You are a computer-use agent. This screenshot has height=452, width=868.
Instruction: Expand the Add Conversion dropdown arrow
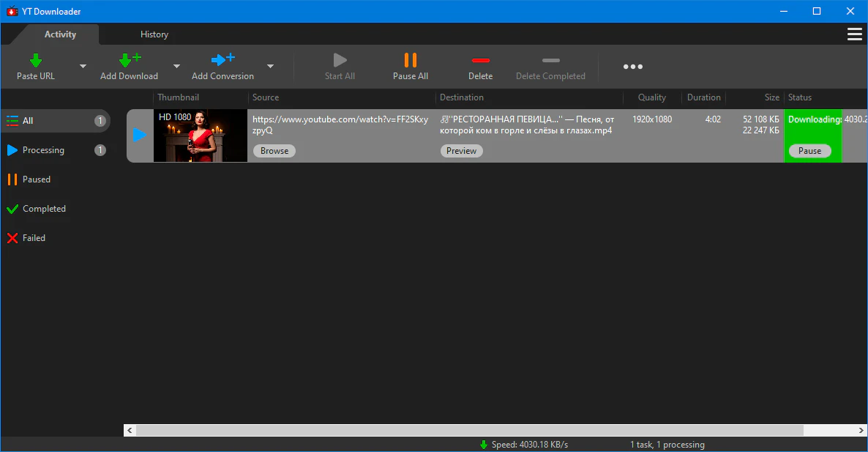point(270,67)
